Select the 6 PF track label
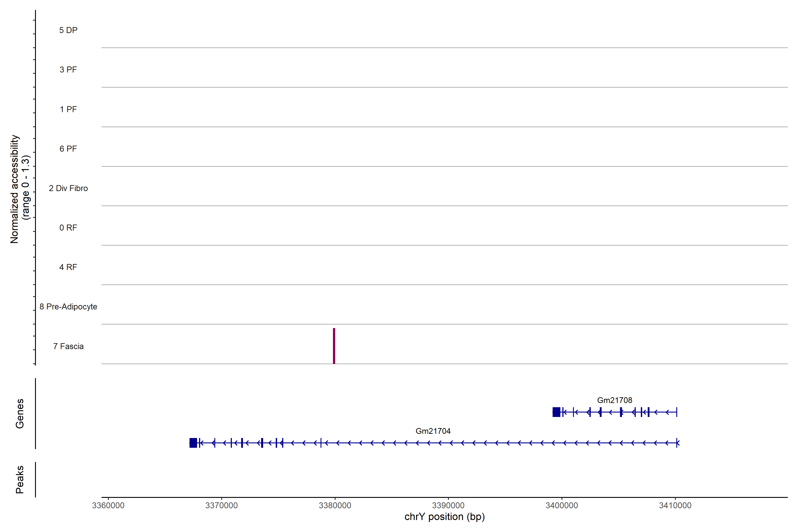The width and height of the screenshot is (798, 532). (x=68, y=149)
